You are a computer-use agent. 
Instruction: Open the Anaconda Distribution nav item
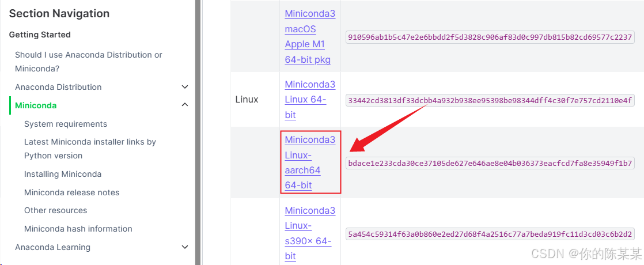click(58, 87)
